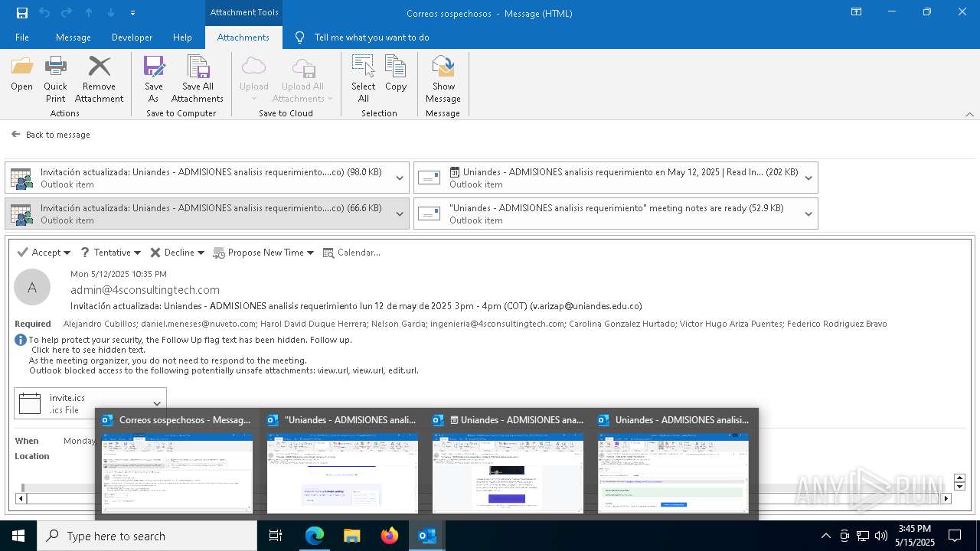Open the Propose New Time dropdown arrow
Viewport: 980px width, 551px height.
tap(310, 253)
